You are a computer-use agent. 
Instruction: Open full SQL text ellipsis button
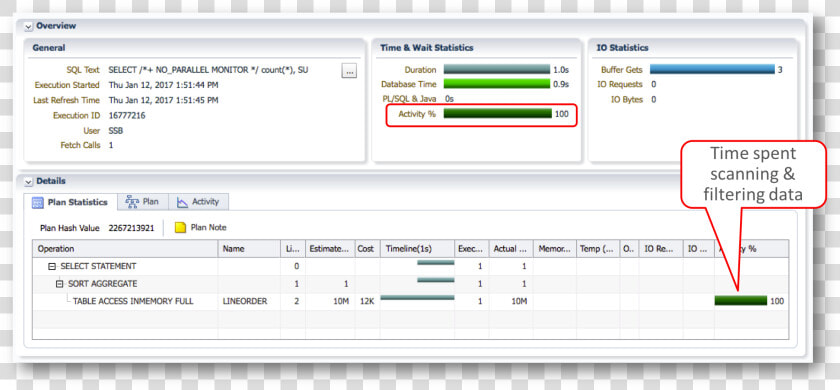(349, 71)
